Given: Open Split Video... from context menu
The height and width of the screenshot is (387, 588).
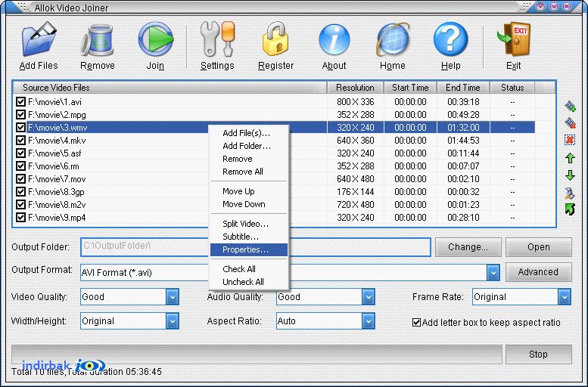Looking at the screenshot, I should pos(249,224).
